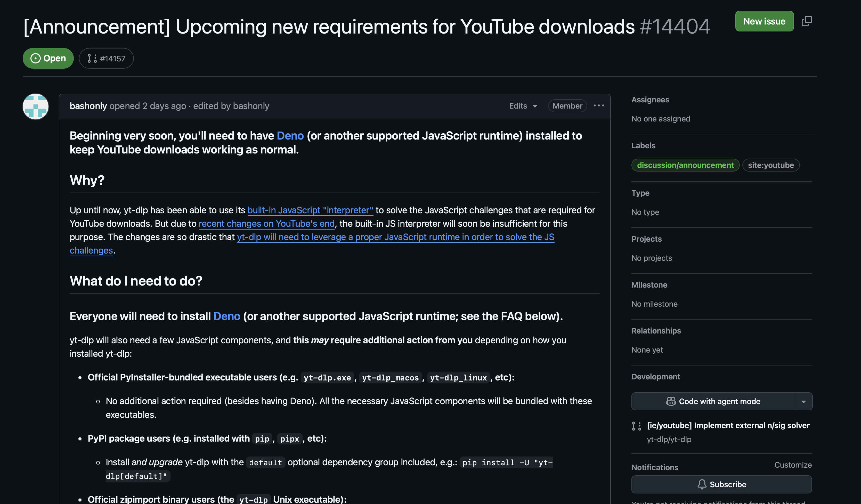Click Customize in Notifications section

(793, 465)
